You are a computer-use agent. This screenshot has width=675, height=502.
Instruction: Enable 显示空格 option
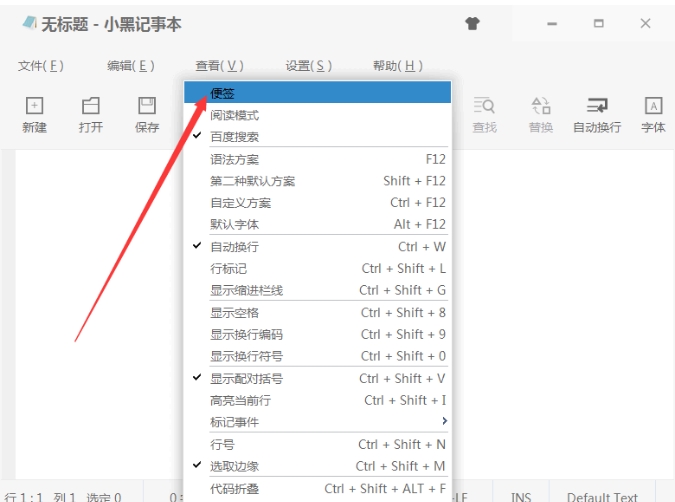pos(318,313)
